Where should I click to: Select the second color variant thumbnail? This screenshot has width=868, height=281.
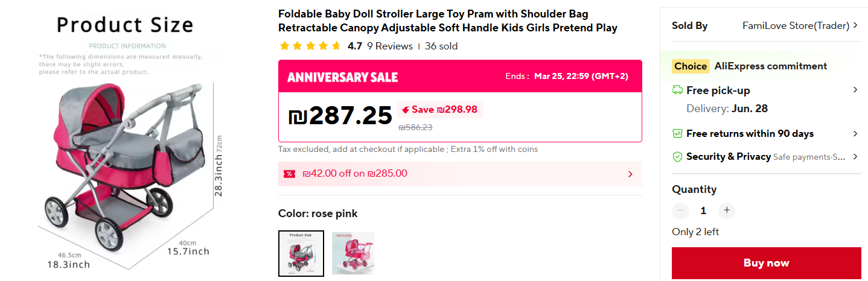353,253
